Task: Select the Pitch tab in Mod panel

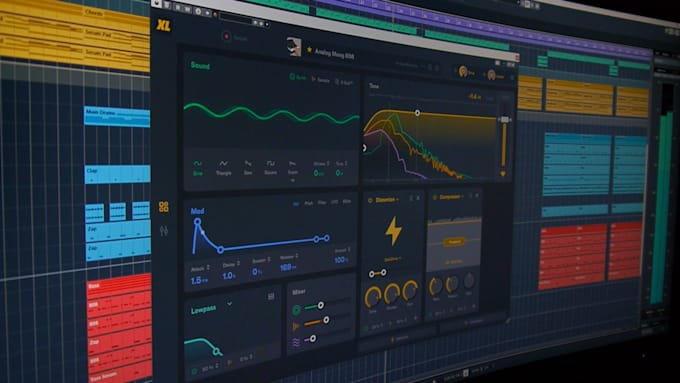Action: coord(309,203)
